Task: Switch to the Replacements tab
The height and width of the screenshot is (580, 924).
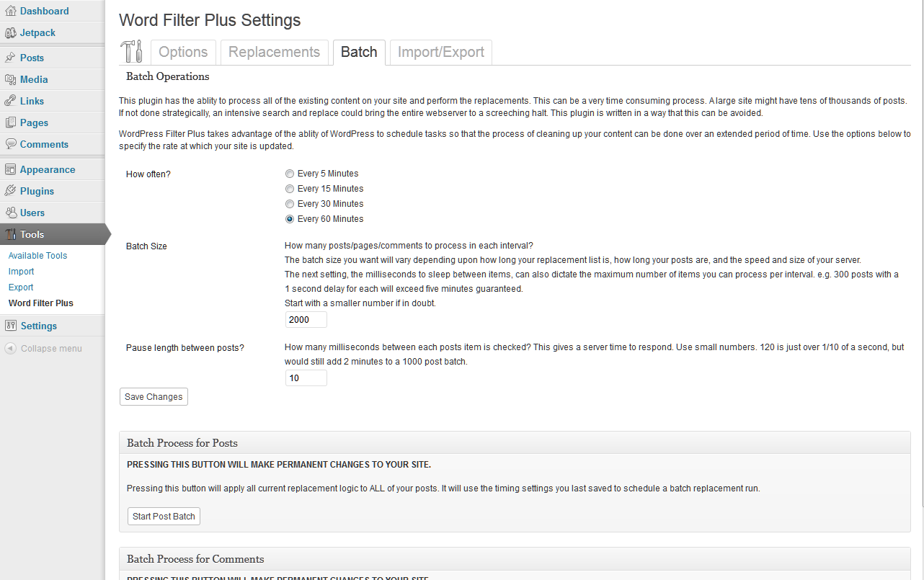Action: [x=274, y=52]
